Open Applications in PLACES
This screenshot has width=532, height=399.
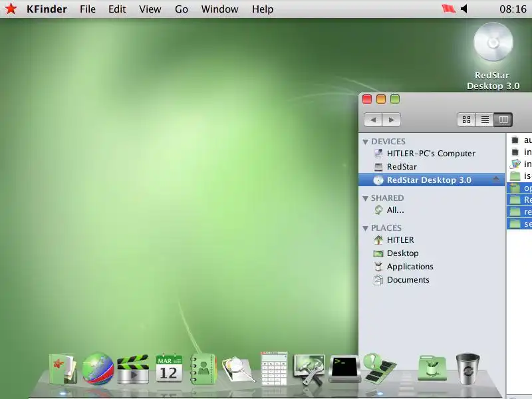(x=432, y=267)
